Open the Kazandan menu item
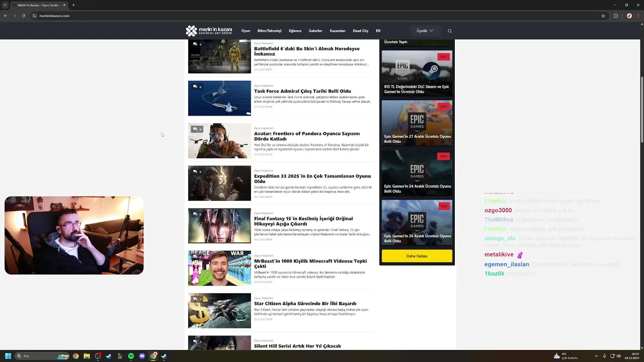This screenshot has width=644, height=362. point(338,31)
